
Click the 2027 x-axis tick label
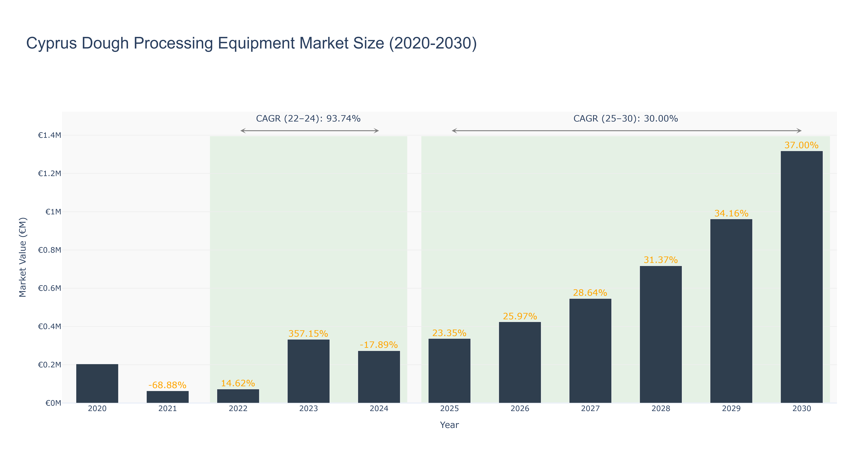click(x=590, y=409)
